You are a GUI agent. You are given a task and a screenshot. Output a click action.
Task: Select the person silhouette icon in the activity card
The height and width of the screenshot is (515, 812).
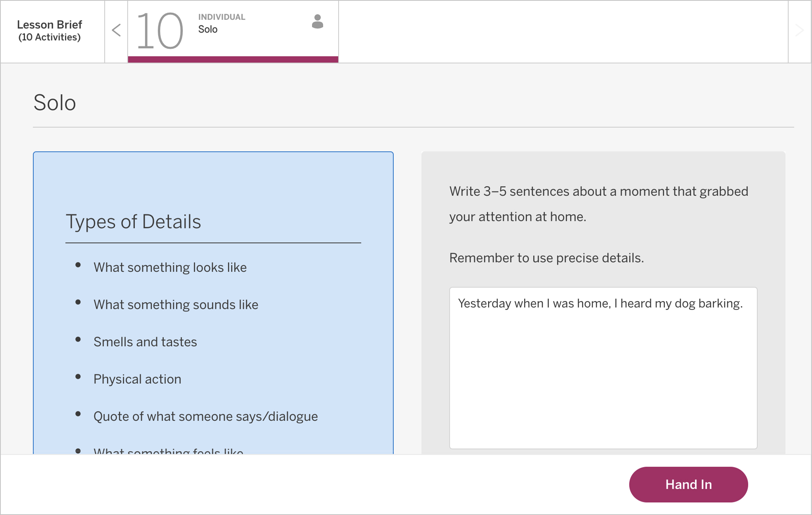(x=317, y=23)
